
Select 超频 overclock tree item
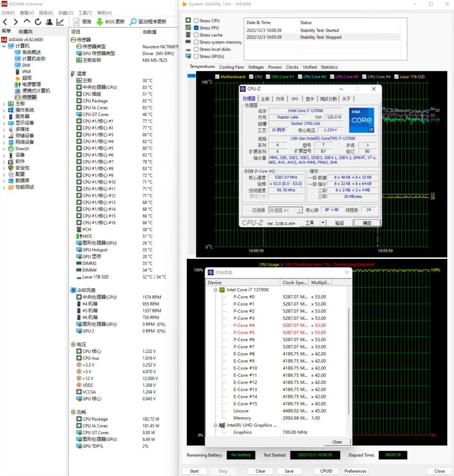coord(27,78)
